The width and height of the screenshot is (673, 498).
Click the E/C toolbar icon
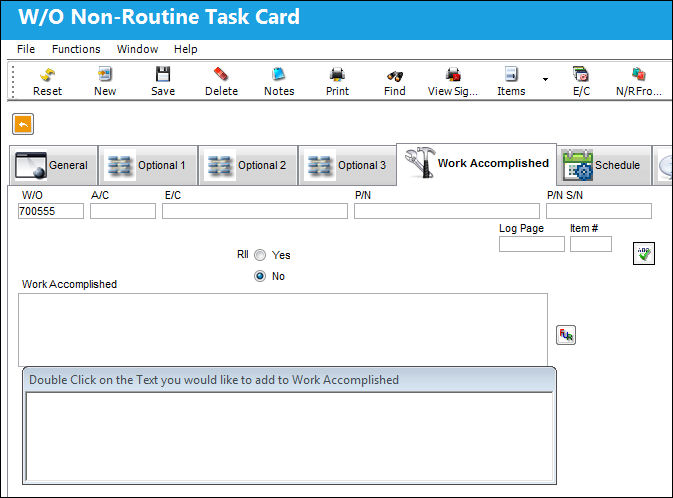pos(581,82)
